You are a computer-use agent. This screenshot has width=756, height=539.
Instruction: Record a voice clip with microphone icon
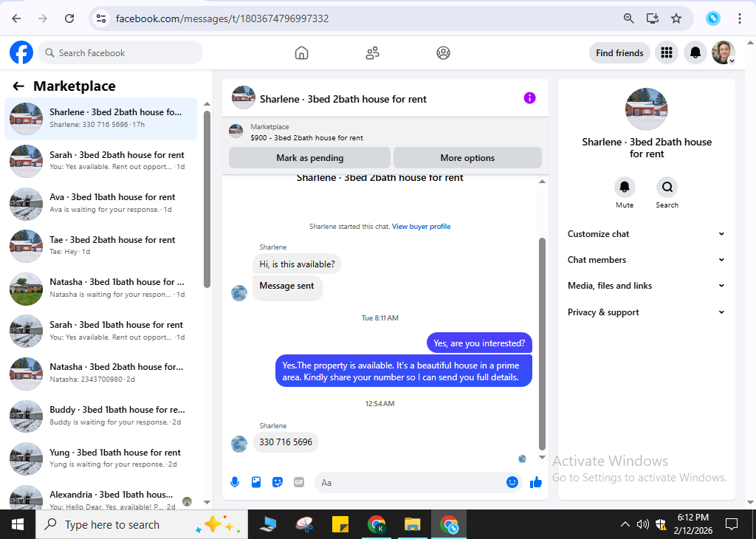(x=235, y=482)
